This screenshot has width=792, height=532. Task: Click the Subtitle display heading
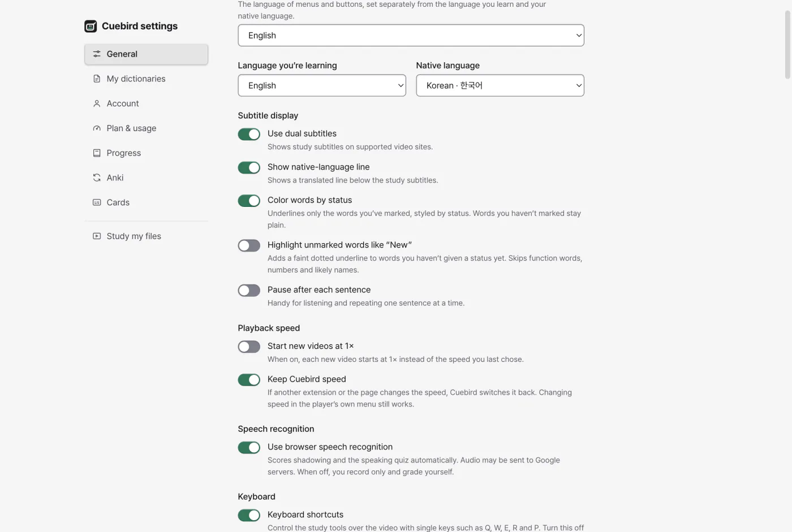[x=268, y=115]
